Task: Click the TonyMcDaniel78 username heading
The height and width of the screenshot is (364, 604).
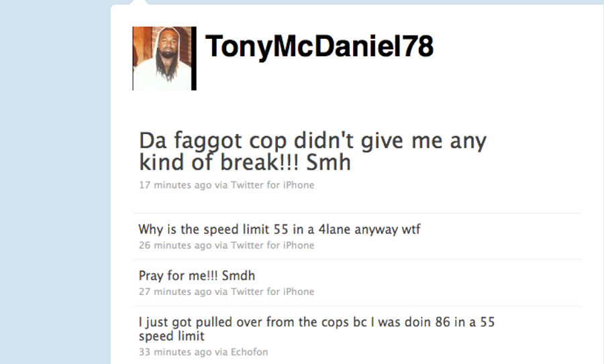Action: tap(319, 46)
